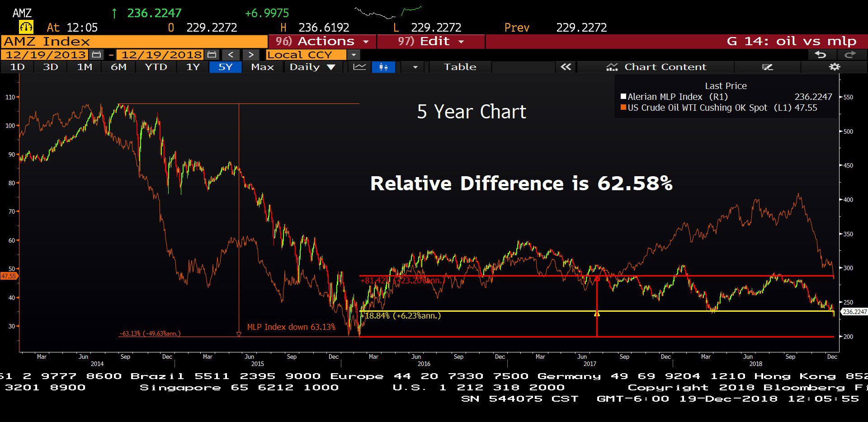Image resolution: width=868 pixels, height=422 pixels.
Task: Select the 1Y range tab
Action: coord(193,67)
